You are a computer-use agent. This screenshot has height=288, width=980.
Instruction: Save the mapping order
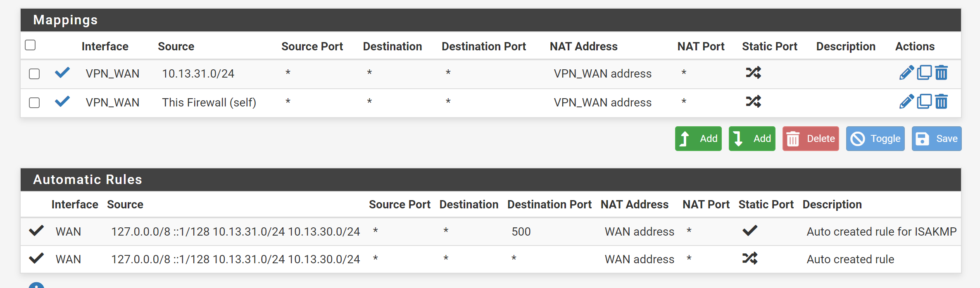(x=937, y=139)
